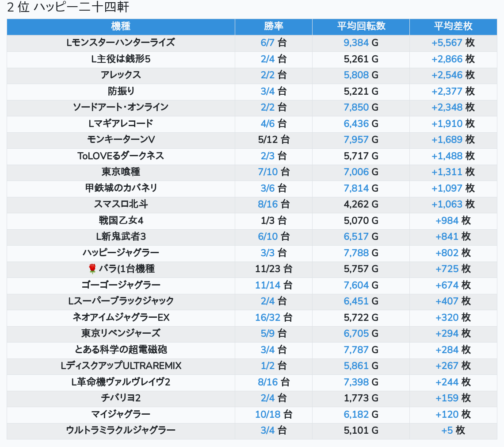The image size is (504, 447).
Task: Sort by the 勝率 column header
Action: (x=273, y=27)
